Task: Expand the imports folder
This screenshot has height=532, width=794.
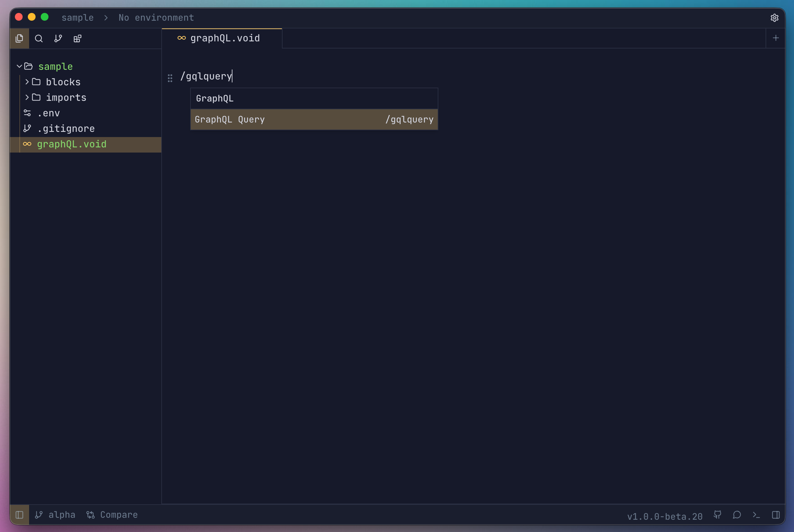Action: [27, 97]
